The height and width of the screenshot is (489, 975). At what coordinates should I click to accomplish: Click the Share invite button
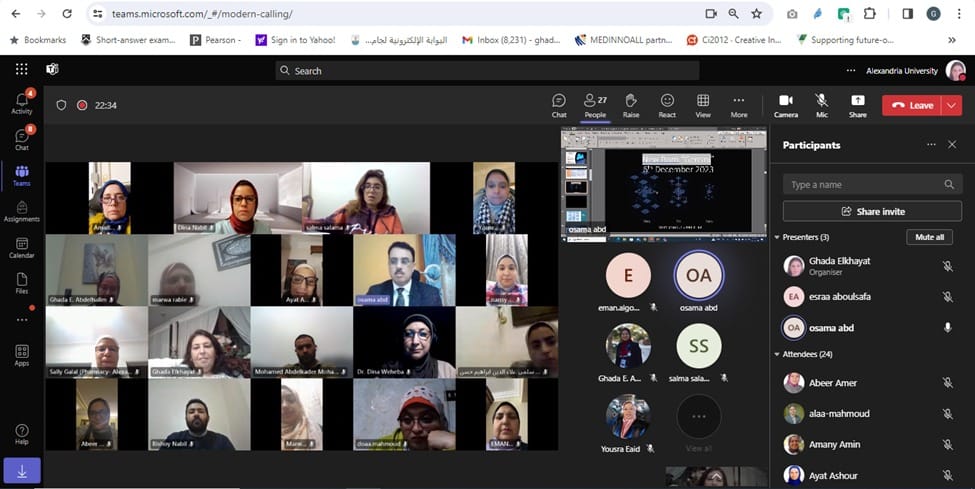[x=872, y=211]
